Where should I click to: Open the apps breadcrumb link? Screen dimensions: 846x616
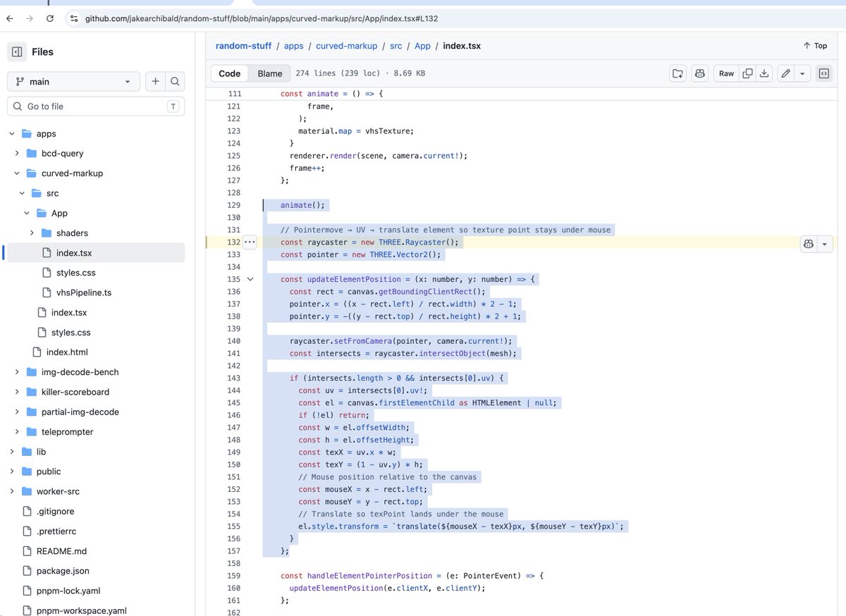(x=294, y=46)
